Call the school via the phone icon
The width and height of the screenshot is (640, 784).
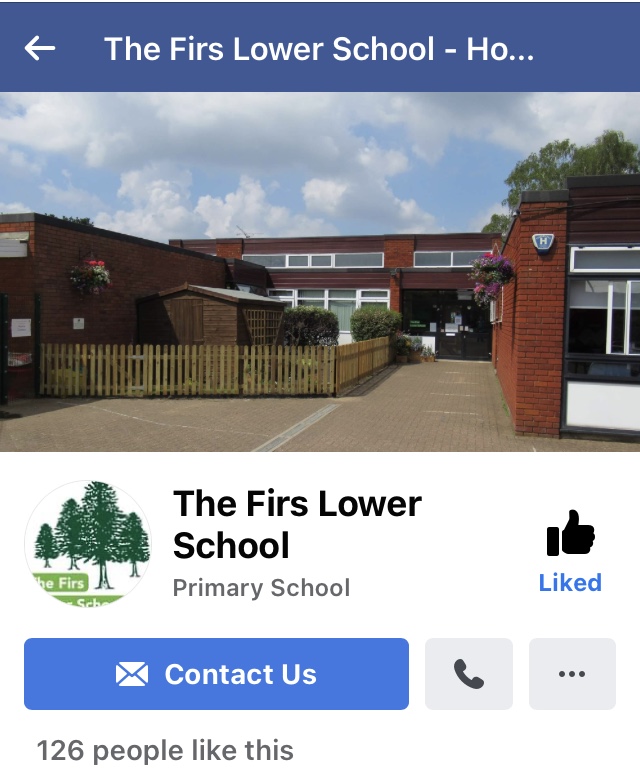(468, 674)
